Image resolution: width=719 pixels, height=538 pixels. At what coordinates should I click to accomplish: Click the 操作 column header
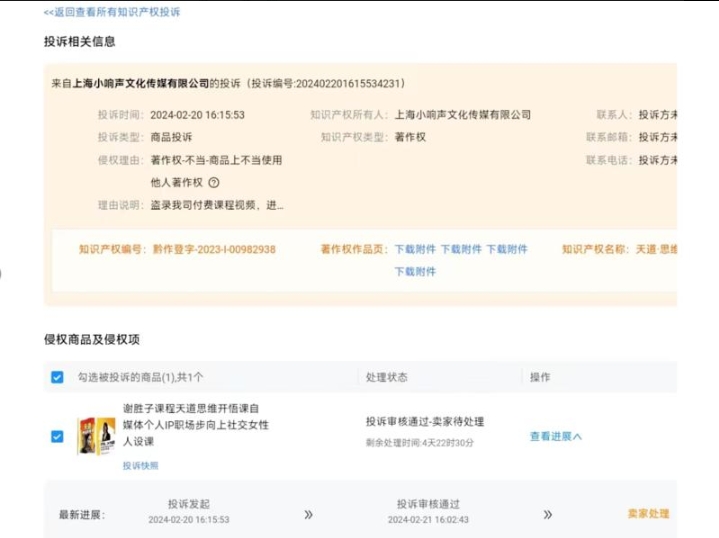pos(540,377)
